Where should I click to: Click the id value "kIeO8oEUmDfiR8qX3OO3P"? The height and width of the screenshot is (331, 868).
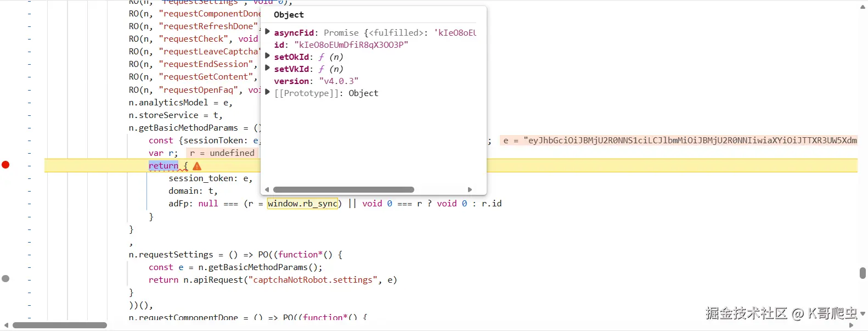point(351,44)
